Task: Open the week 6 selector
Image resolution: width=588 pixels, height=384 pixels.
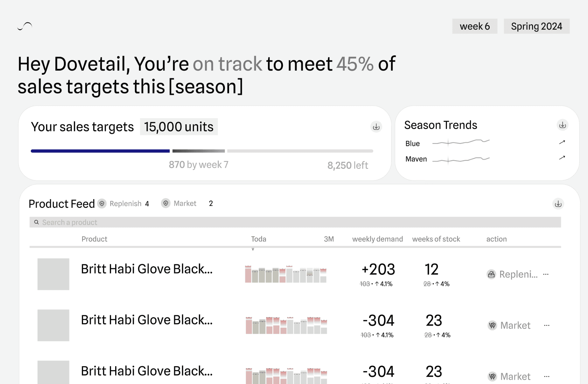Action: 475,26
